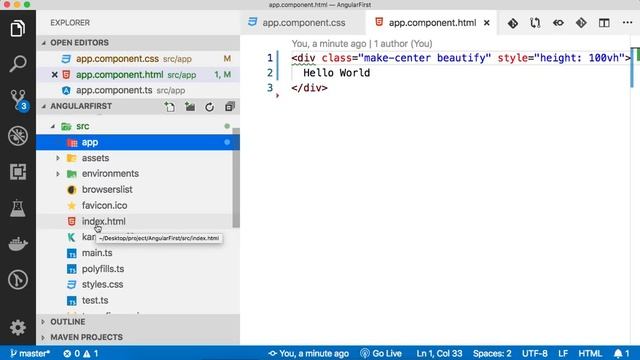Image resolution: width=640 pixels, height=360 pixels.
Task: Change encoding via UTF-8
Action: click(x=535, y=353)
